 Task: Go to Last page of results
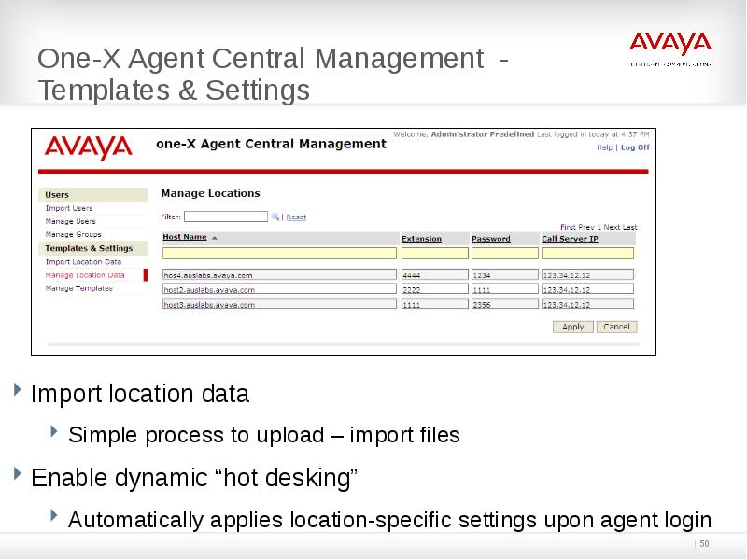pos(629,227)
